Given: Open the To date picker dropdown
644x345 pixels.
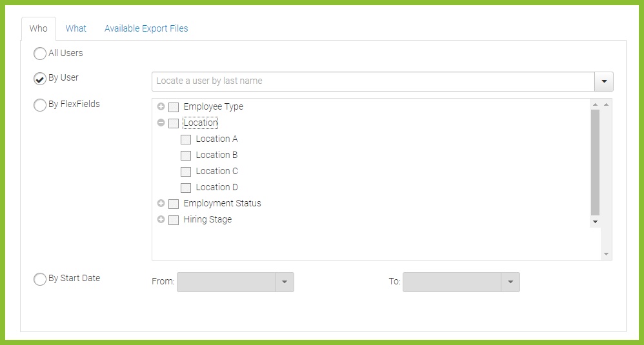Looking at the screenshot, I should point(510,282).
